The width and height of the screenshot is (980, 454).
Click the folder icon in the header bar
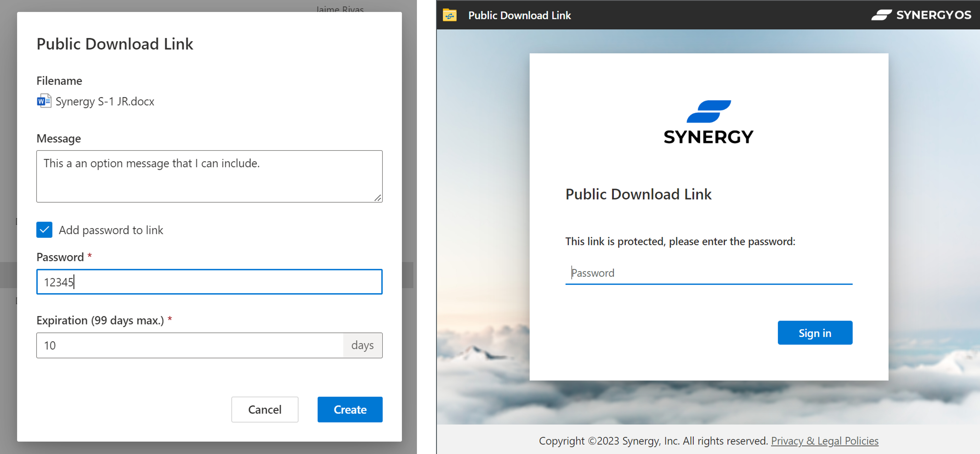click(450, 15)
